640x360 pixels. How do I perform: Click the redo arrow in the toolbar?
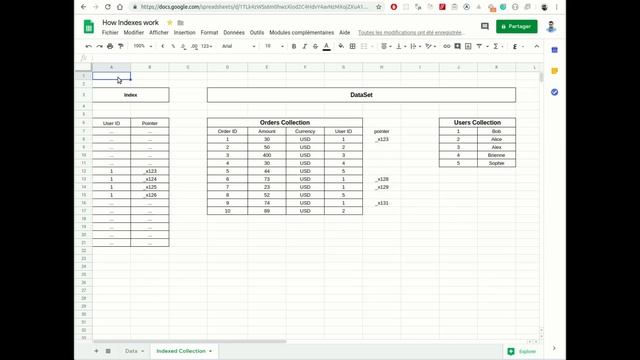(x=99, y=47)
